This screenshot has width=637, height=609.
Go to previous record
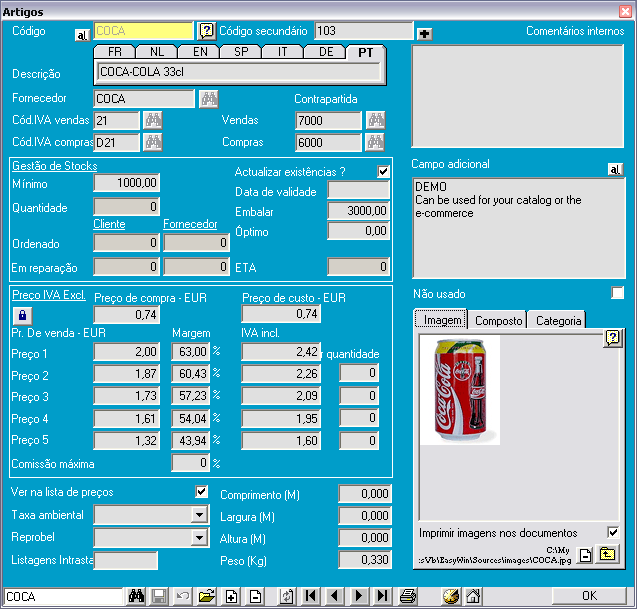(335, 596)
